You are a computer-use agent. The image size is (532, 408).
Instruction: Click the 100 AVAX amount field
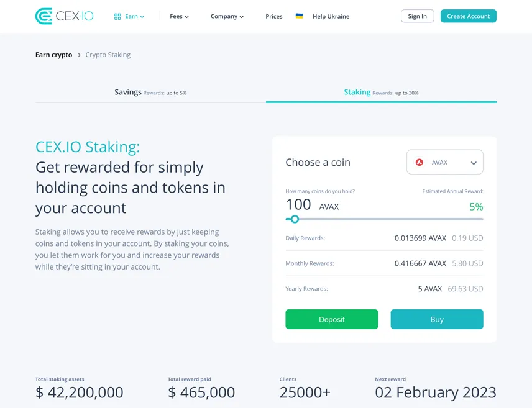312,205
